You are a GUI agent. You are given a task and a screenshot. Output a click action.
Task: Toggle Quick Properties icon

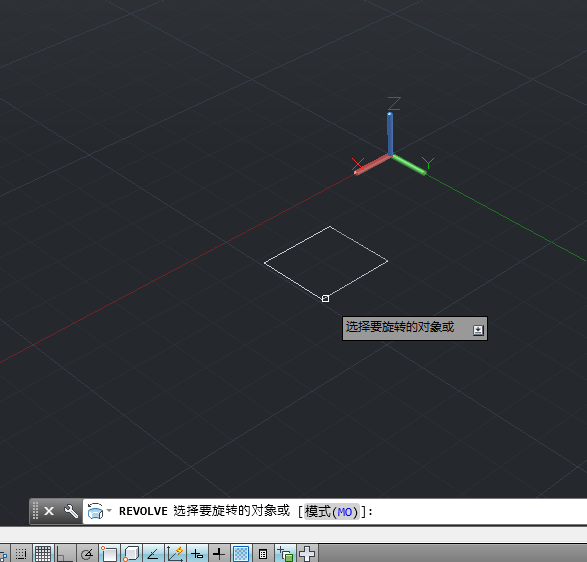263,554
